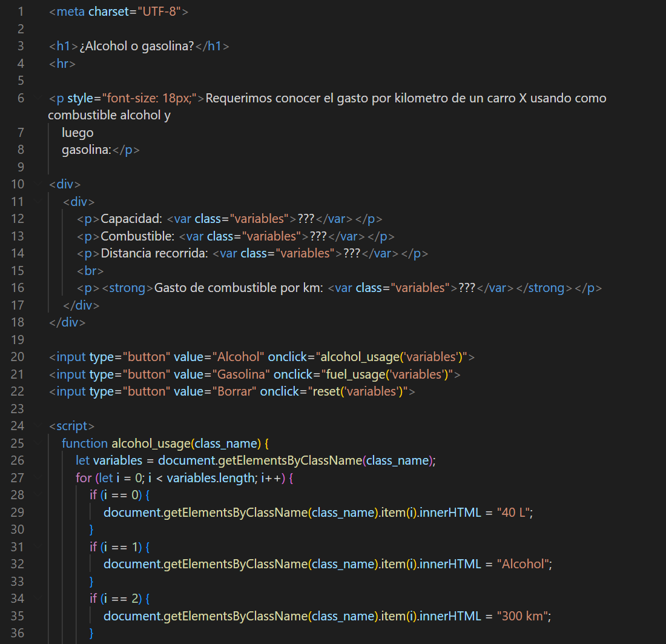Click line number 5 in the gutter
Viewport: 666px width, 644px height.
pos(21,81)
